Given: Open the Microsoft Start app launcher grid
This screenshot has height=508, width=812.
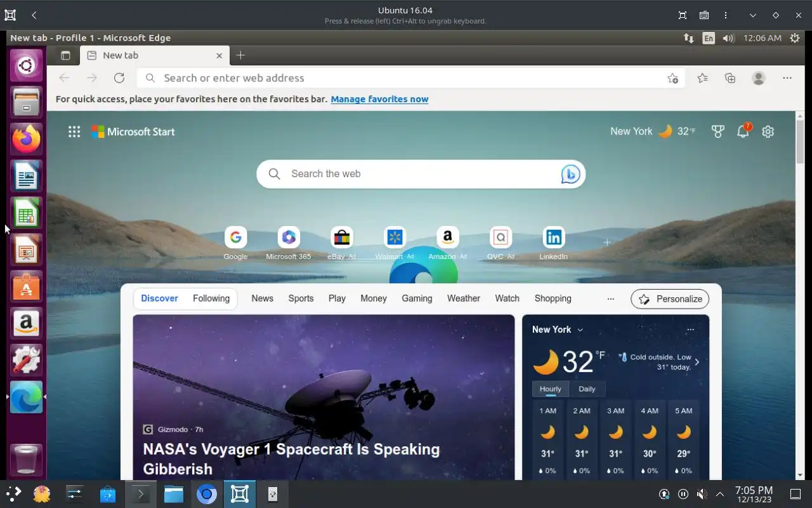Looking at the screenshot, I should pos(74,131).
